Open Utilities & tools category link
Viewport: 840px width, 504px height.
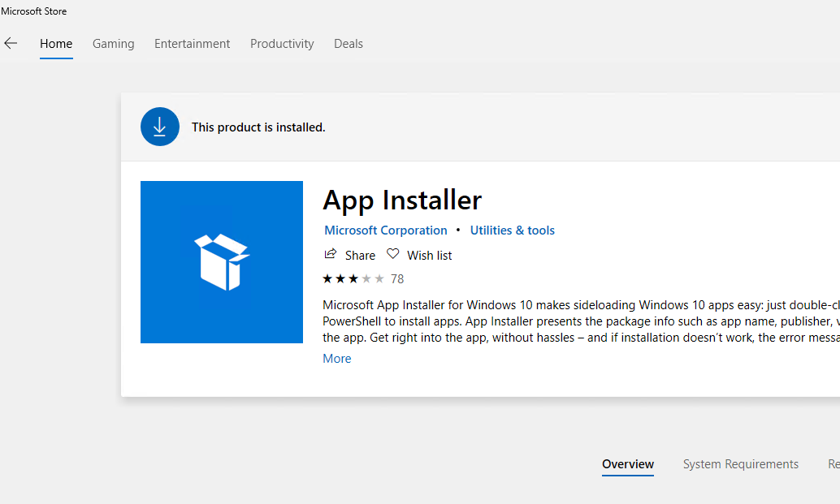click(x=512, y=230)
